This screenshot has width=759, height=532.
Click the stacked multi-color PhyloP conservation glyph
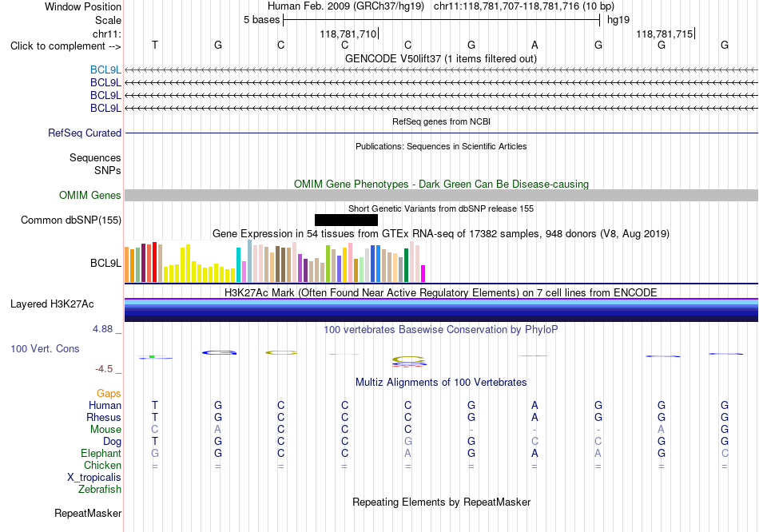click(409, 362)
